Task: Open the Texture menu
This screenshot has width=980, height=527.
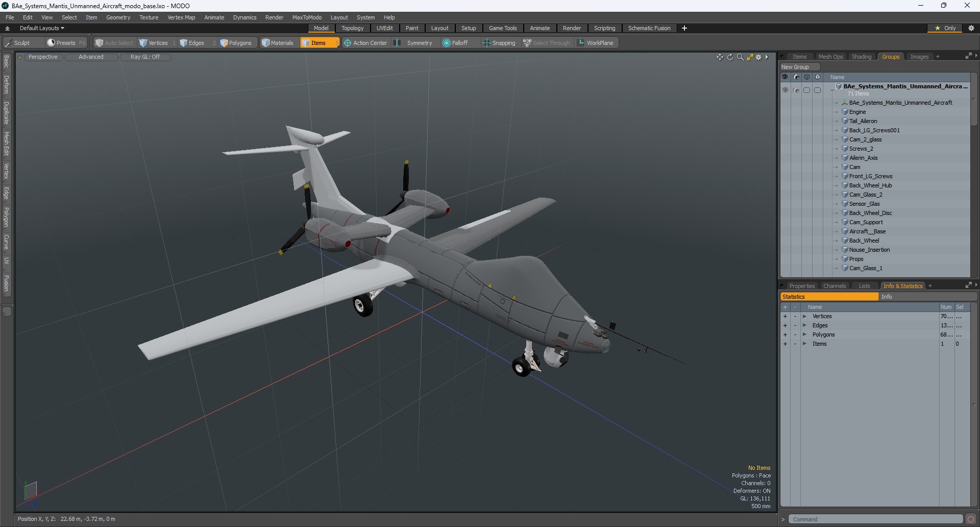Action: click(149, 17)
